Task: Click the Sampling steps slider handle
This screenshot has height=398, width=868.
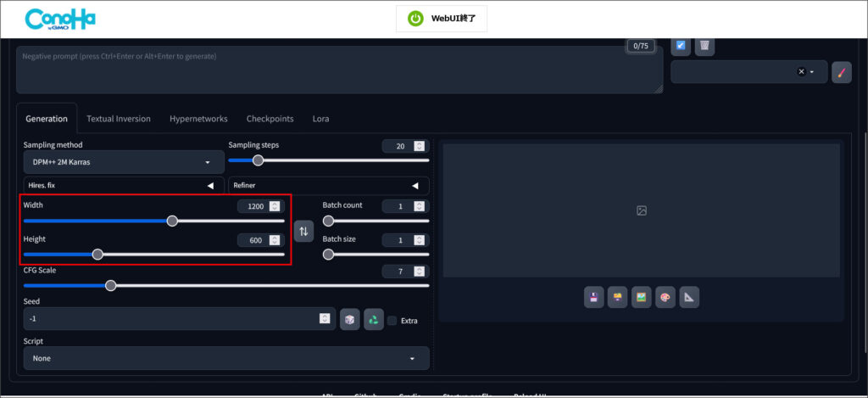Action: tap(258, 160)
